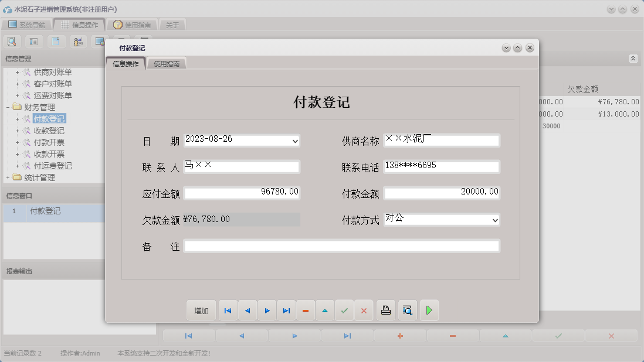Collapse the 财务管理 folder node
Screen dimensions: 644x362
point(6,107)
